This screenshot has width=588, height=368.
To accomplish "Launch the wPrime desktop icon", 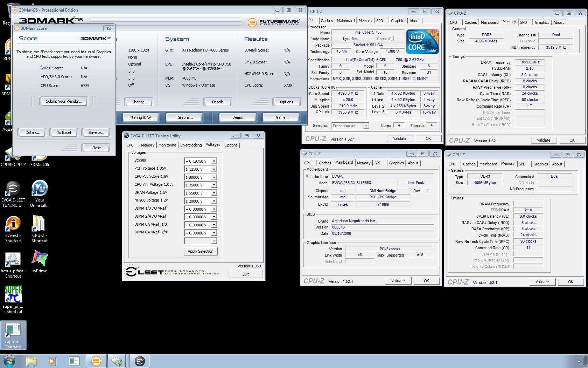I will [40, 261].
